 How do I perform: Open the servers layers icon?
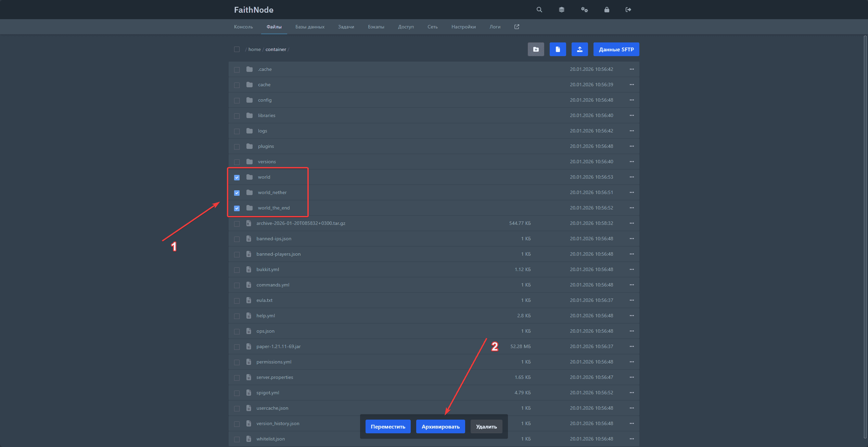click(562, 10)
